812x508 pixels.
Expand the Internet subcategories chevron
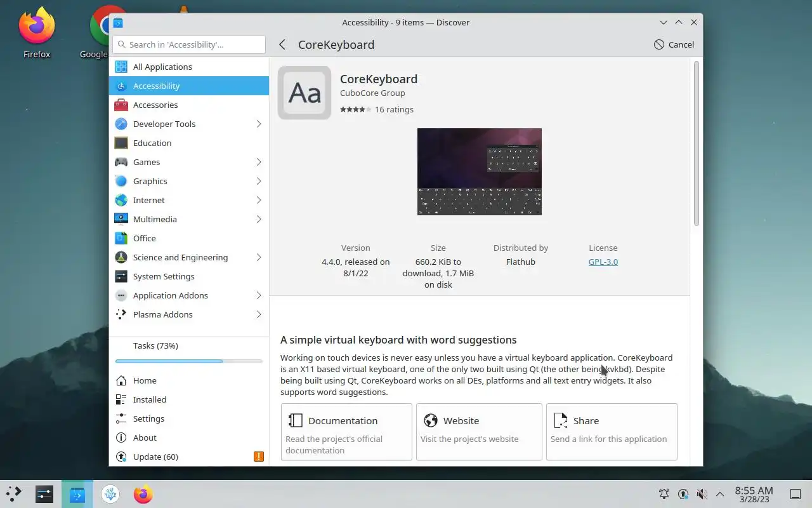tap(259, 200)
